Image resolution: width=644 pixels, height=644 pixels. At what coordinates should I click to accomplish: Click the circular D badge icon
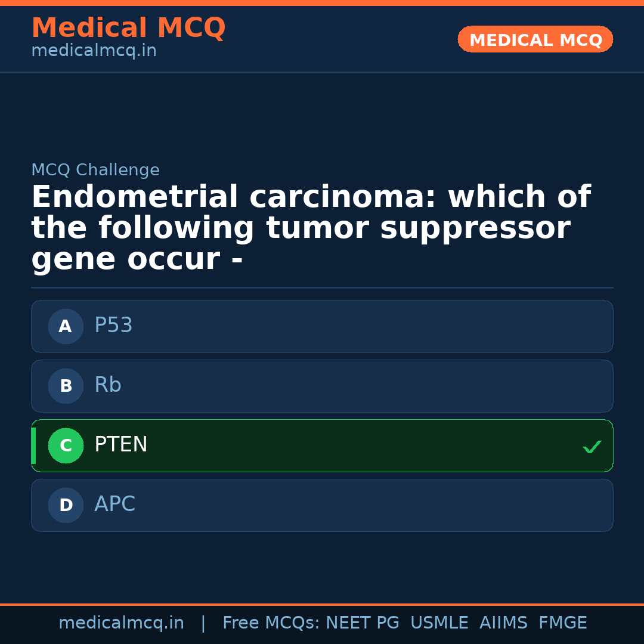[x=66, y=505]
